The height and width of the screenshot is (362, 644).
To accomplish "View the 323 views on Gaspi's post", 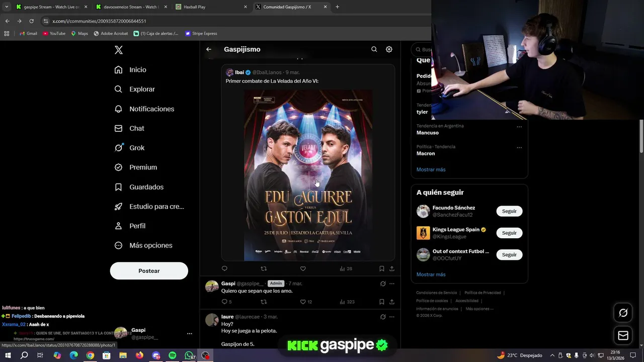I will [347, 302].
